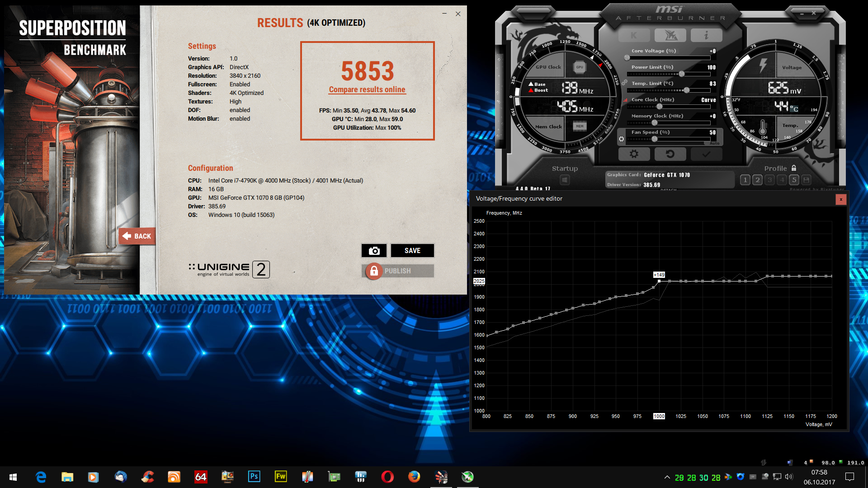The height and width of the screenshot is (488, 868).
Task: Toggle the power and temp limit link icon
Action: pyautogui.click(x=624, y=83)
